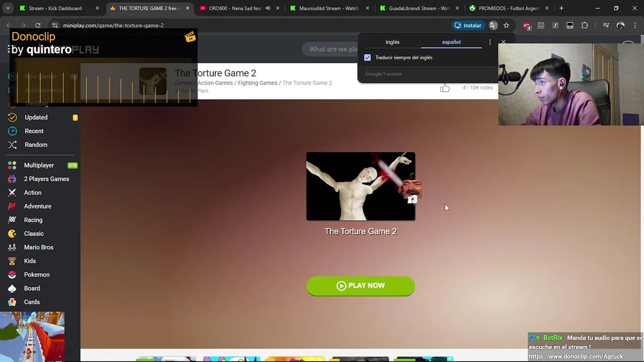Open the Extensions puzzle piece menu

click(584, 25)
